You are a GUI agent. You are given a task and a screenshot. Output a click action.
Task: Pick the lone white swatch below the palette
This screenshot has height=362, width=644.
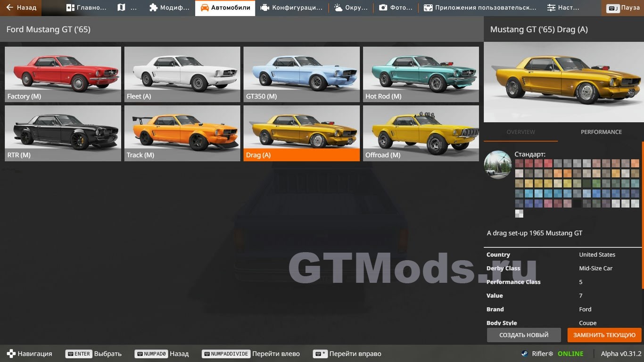pos(519,214)
